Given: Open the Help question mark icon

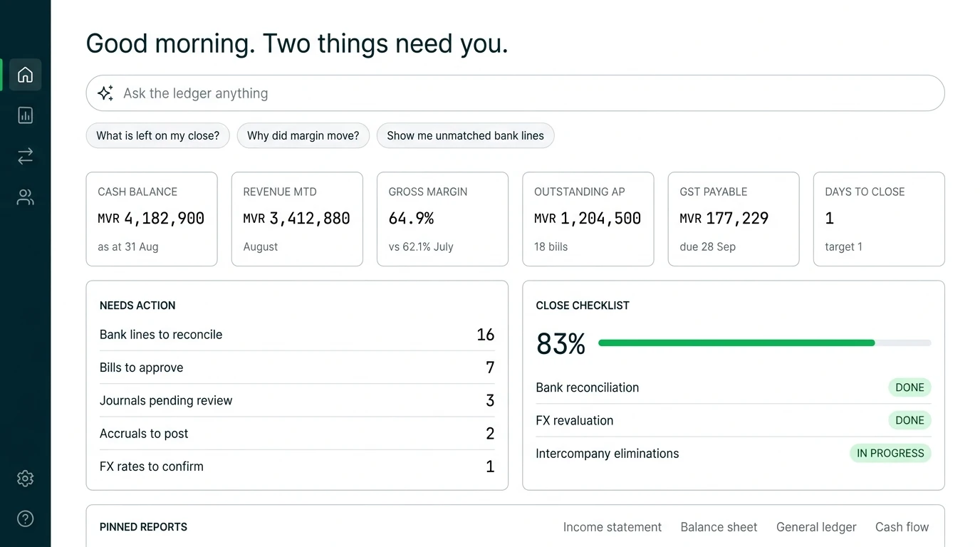Looking at the screenshot, I should coord(25,519).
